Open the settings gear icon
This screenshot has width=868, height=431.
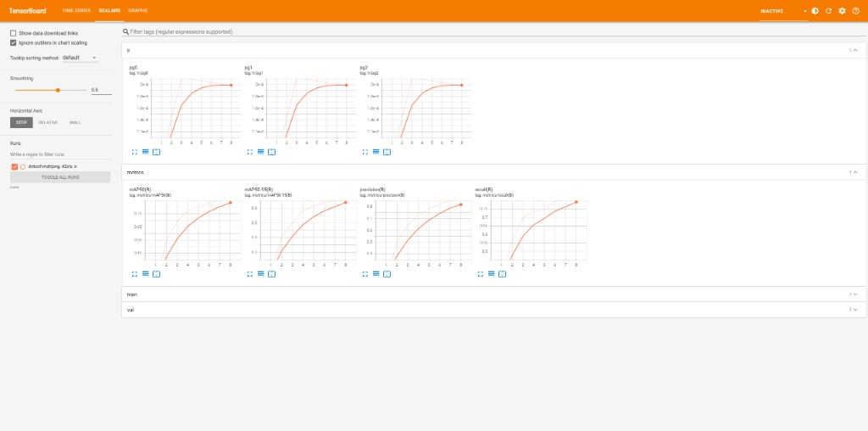(842, 11)
